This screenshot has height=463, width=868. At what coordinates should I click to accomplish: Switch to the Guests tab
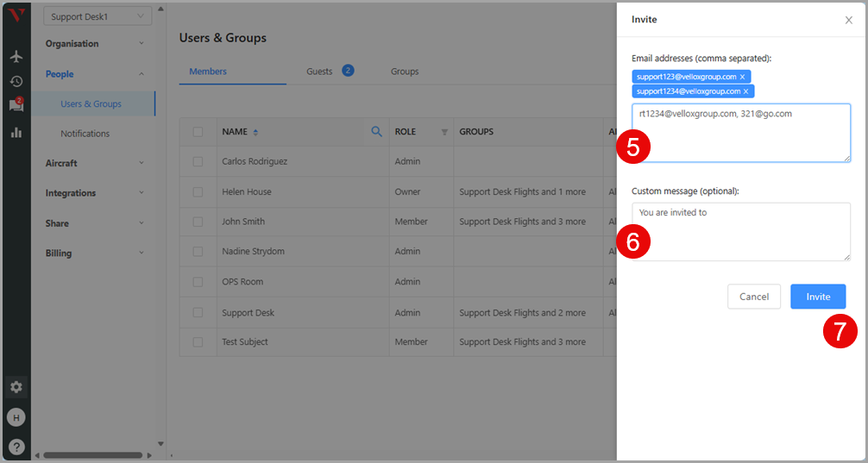[320, 72]
